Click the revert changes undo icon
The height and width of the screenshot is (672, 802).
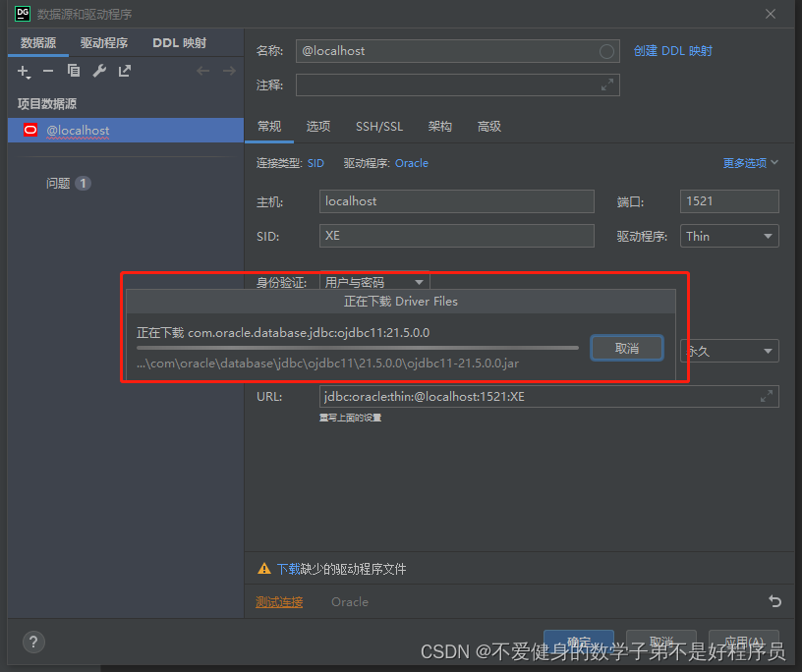tap(774, 601)
